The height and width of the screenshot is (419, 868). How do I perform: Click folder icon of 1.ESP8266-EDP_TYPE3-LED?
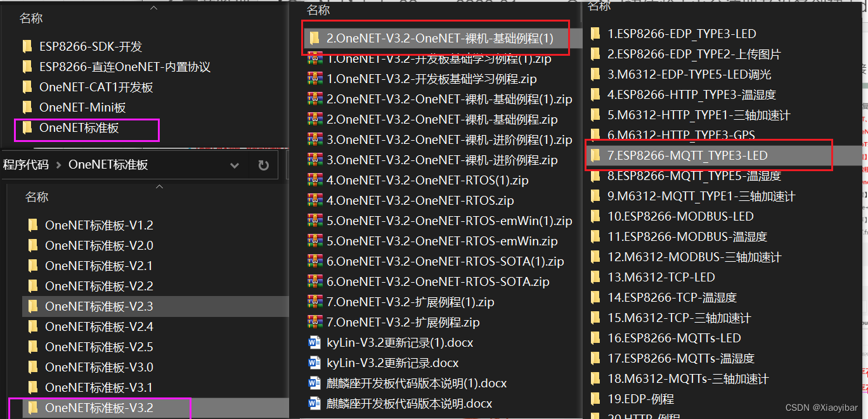point(595,34)
